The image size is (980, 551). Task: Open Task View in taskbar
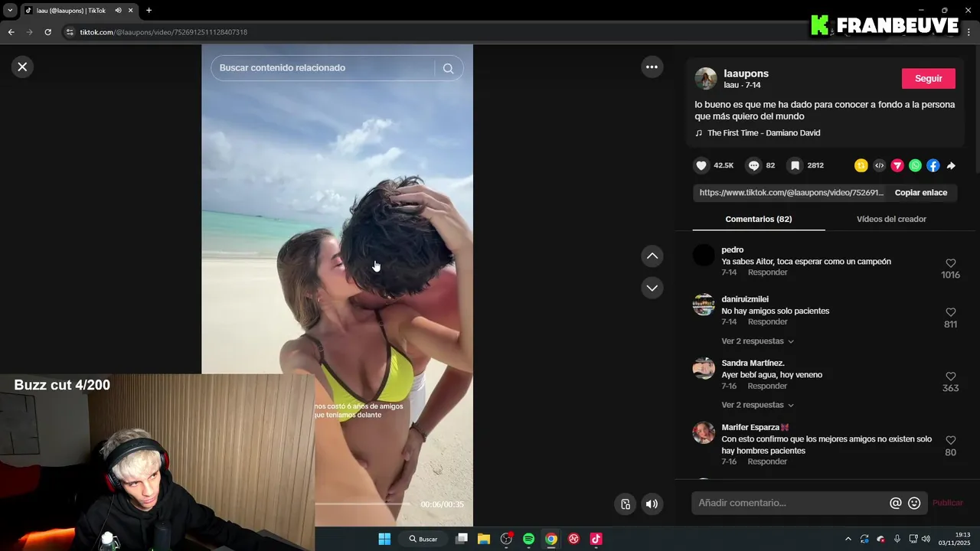click(x=462, y=539)
